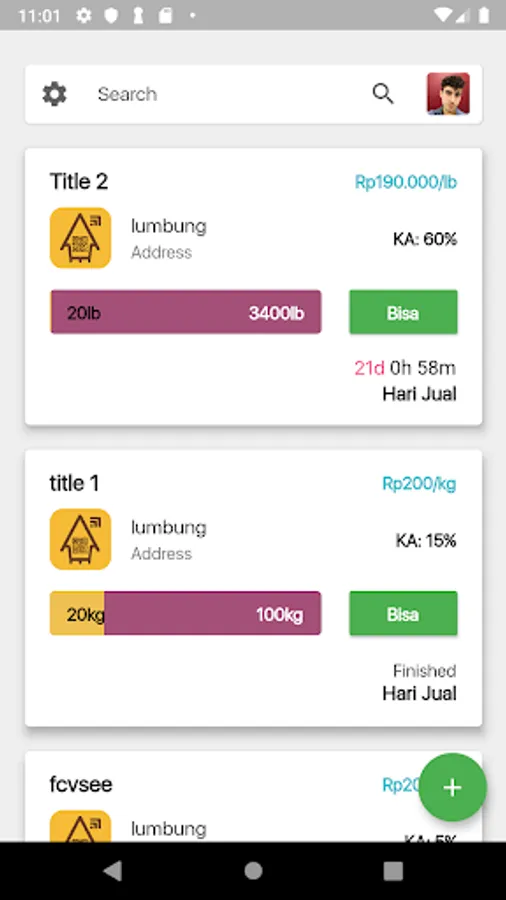The width and height of the screenshot is (506, 900).
Task: Tap lumbung barn icon in fcvsee card
Action: pos(80,827)
